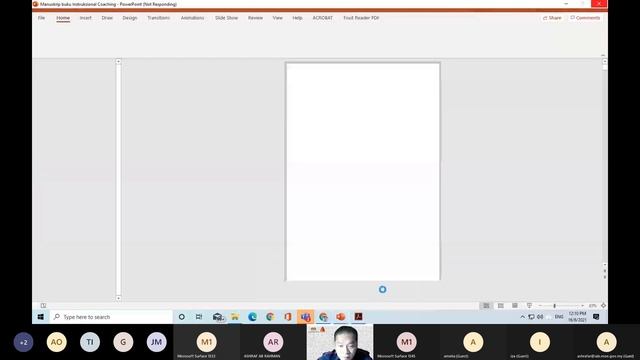Toggle the Notes icon in status bar
This screenshot has width=640, height=360.
click(x=43, y=305)
